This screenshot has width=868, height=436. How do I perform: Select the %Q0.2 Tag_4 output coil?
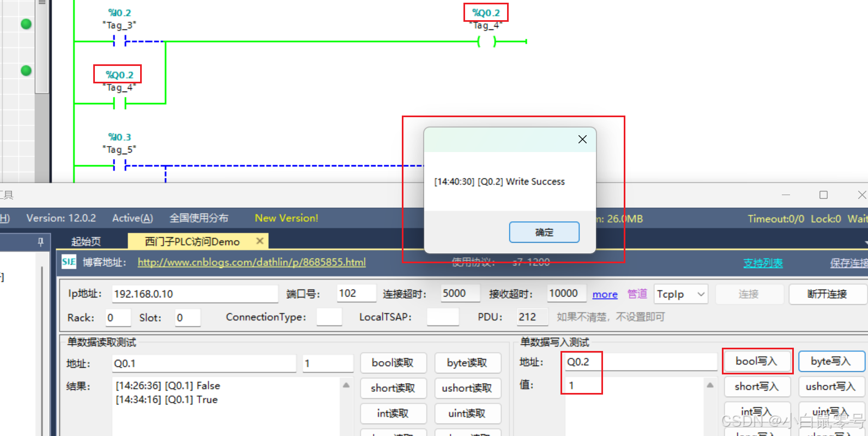click(486, 41)
